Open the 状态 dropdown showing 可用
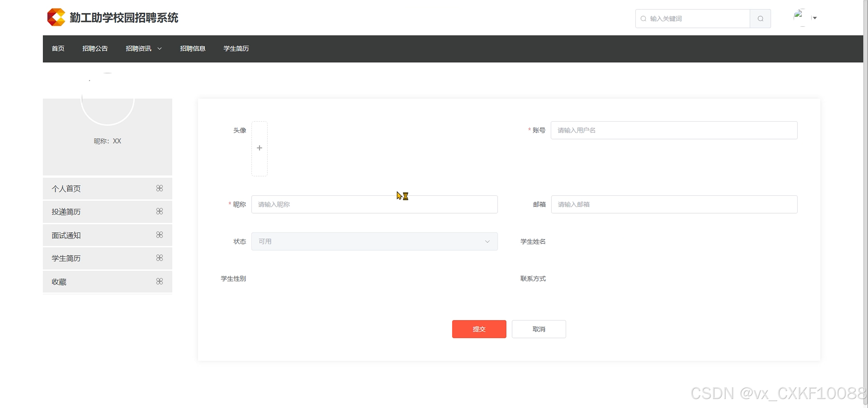Viewport: 868px width, 408px height. (x=374, y=241)
